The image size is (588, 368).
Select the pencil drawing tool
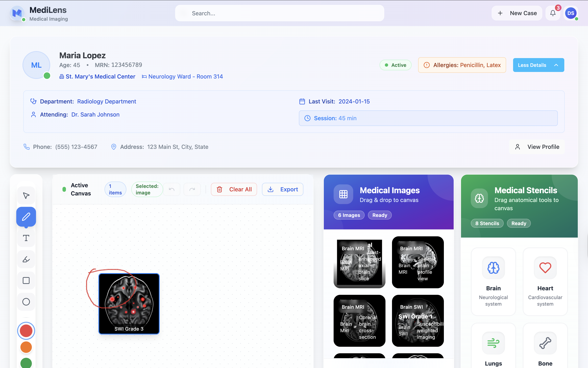click(26, 217)
